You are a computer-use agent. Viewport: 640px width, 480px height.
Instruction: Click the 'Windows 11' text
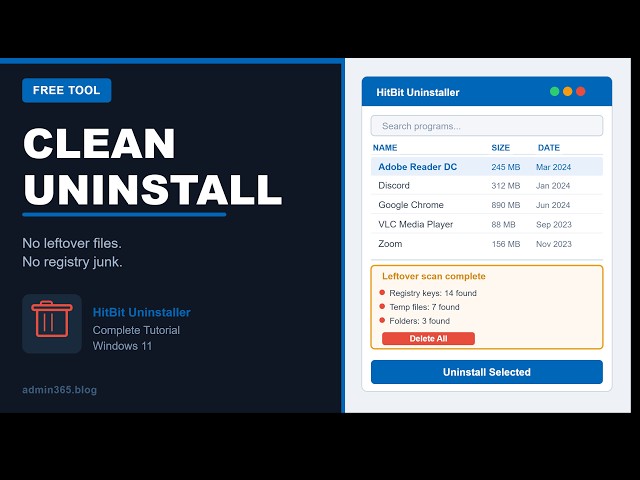tap(122, 346)
